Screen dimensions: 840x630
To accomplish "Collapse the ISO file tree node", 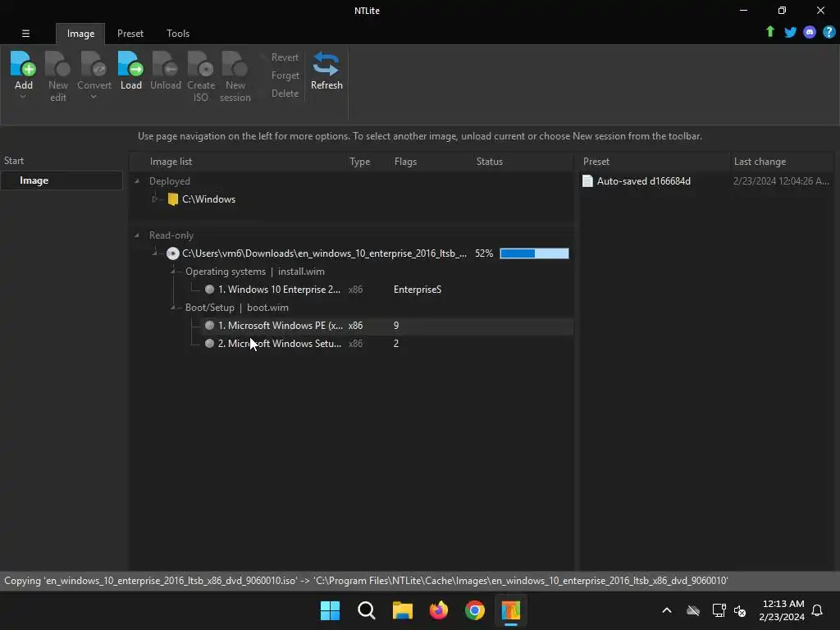I will (154, 253).
